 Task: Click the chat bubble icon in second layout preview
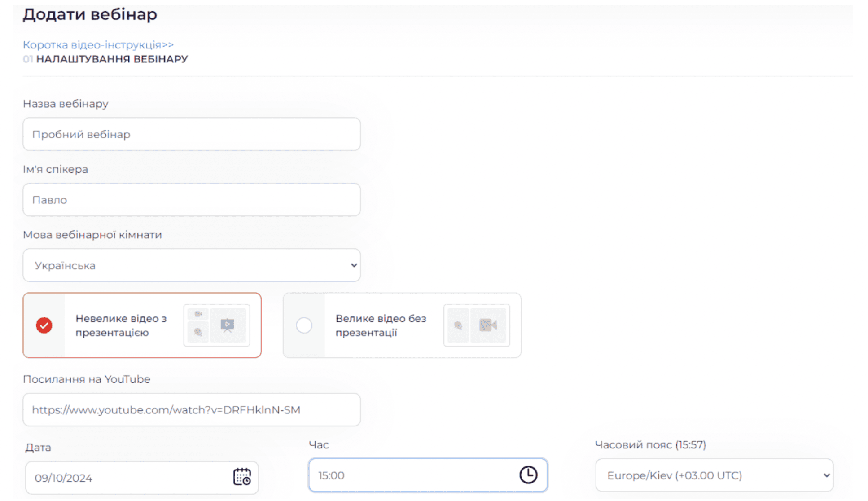tap(458, 325)
